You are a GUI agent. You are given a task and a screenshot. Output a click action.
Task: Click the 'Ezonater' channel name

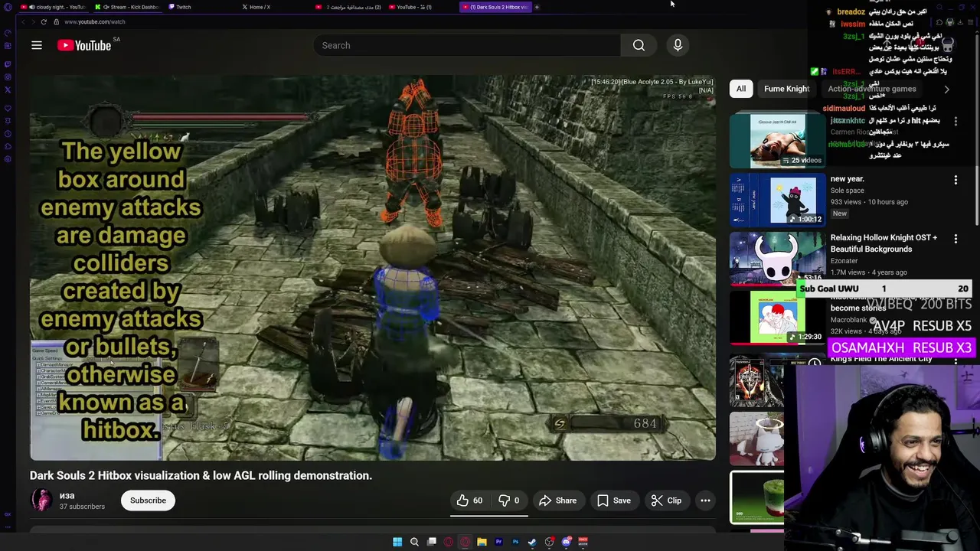coord(844,261)
